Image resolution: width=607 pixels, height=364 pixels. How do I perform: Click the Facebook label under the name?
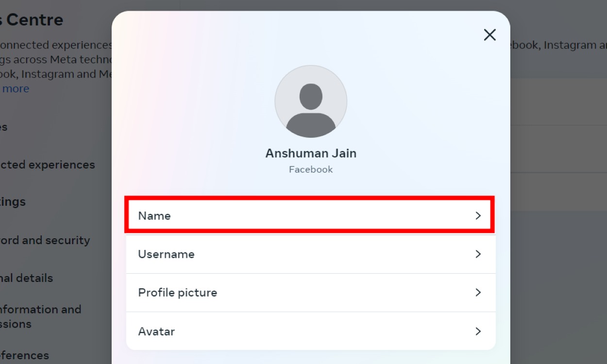tap(311, 169)
